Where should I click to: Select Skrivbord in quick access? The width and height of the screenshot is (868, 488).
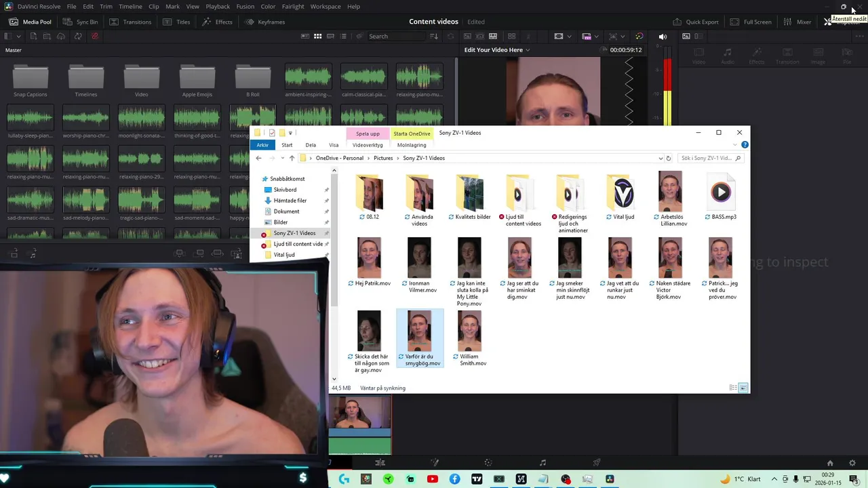tap(285, 190)
